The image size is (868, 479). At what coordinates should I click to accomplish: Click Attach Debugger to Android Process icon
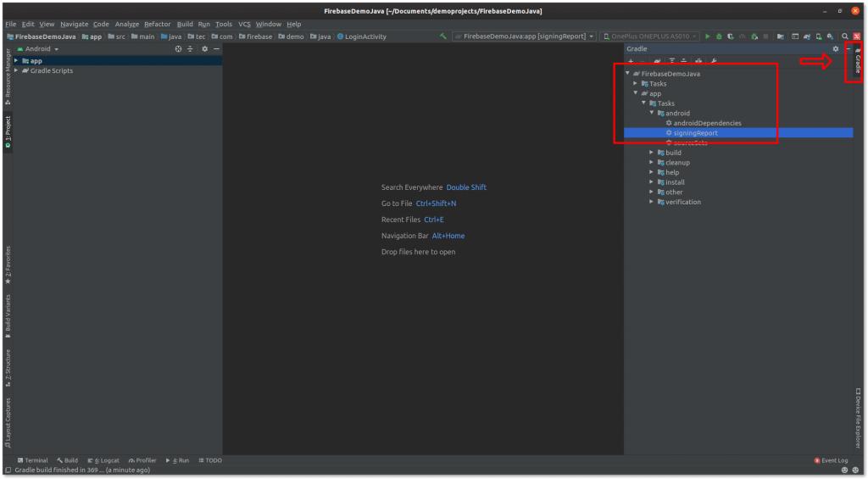pyautogui.click(x=754, y=36)
